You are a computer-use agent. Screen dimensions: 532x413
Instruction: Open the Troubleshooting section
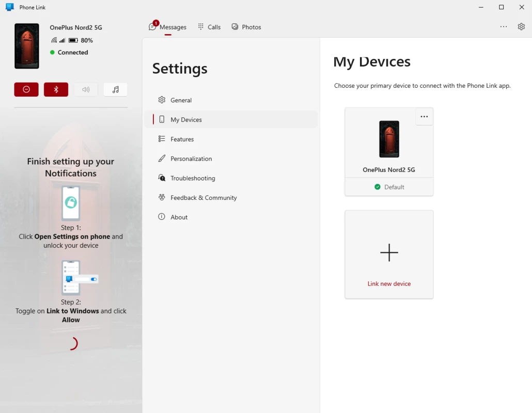tap(193, 178)
